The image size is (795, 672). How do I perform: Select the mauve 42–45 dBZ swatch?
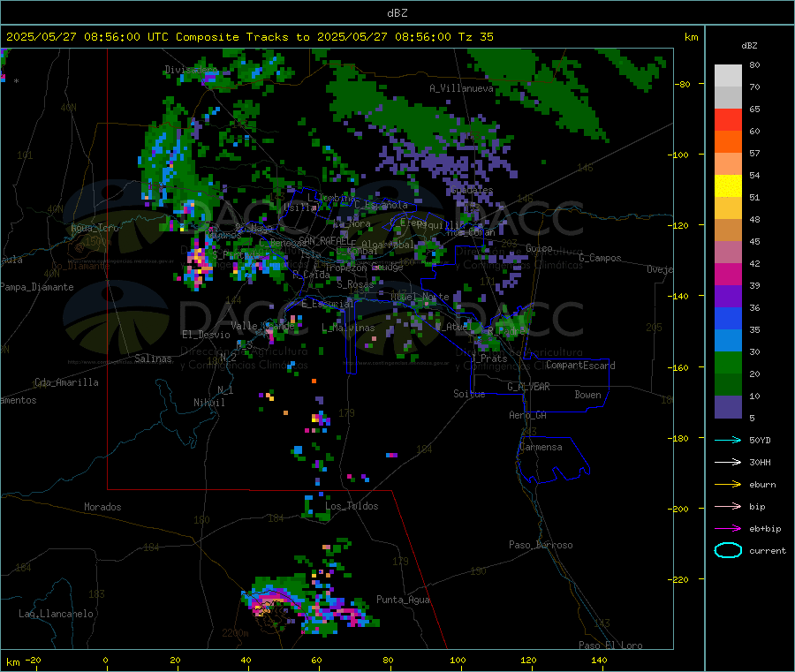click(x=728, y=253)
